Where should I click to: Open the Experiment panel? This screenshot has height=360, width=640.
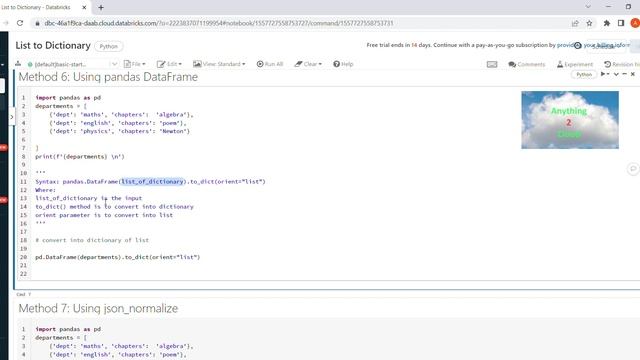pyautogui.click(x=575, y=64)
